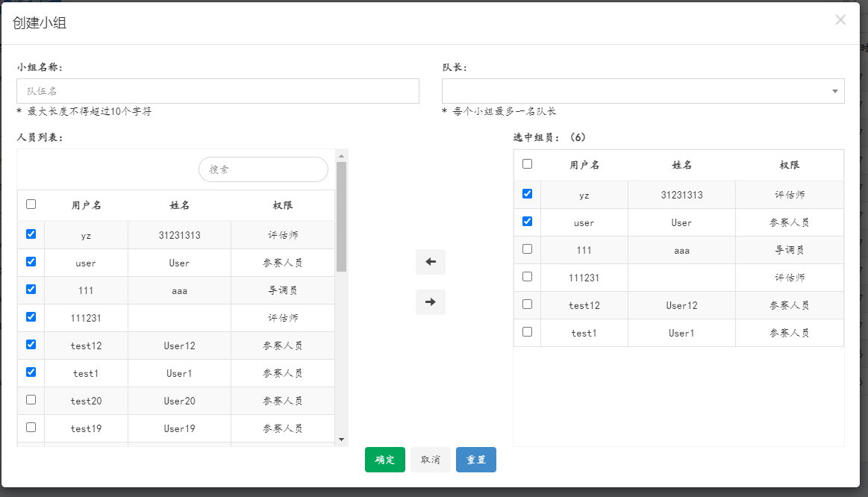Click the right arrow transfer button
Viewport: 868px width, 497px height.
[430, 302]
